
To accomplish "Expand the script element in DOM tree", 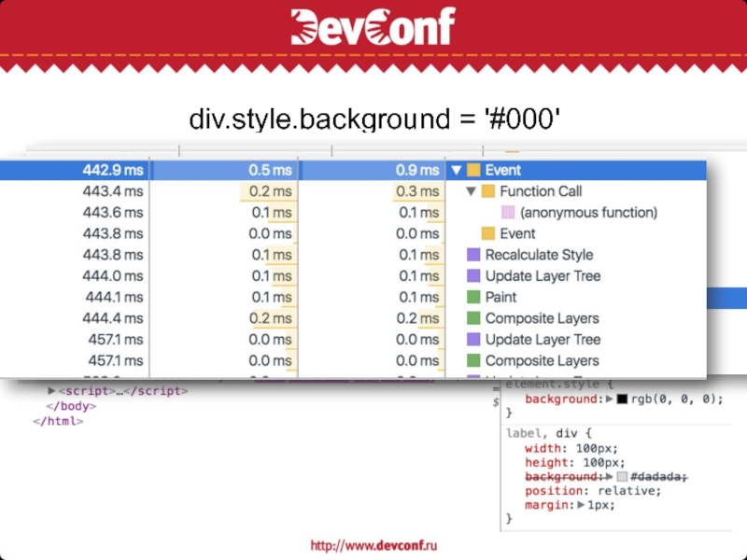I will (51, 391).
